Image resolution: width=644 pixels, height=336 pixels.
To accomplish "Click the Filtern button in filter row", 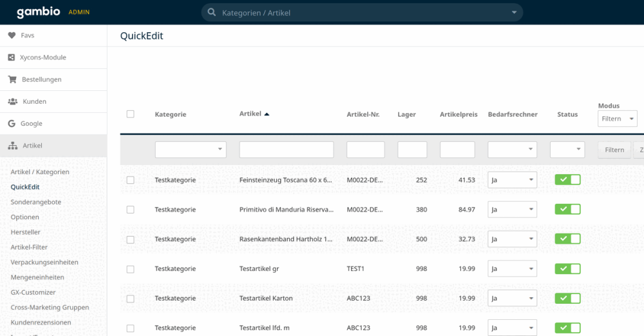I will (x=614, y=150).
